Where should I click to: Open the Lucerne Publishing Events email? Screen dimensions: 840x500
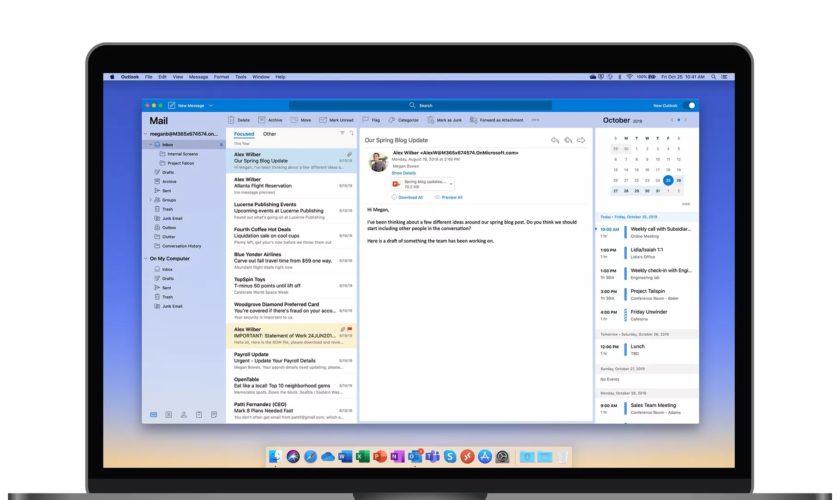coord(292,211)
